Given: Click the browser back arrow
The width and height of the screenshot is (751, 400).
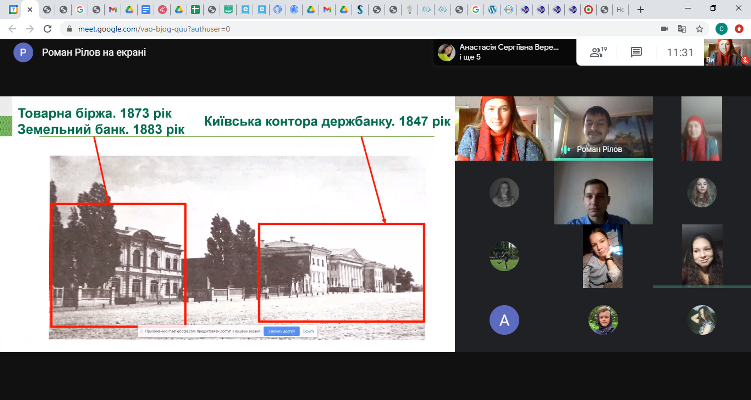Looking at the screenshot, I should [11, 29].
